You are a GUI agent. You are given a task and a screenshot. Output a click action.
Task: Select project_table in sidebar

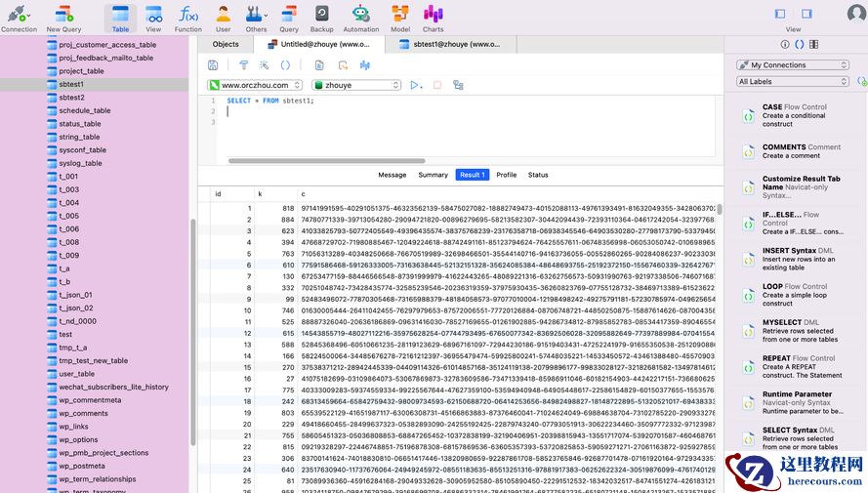coord(94,71)
